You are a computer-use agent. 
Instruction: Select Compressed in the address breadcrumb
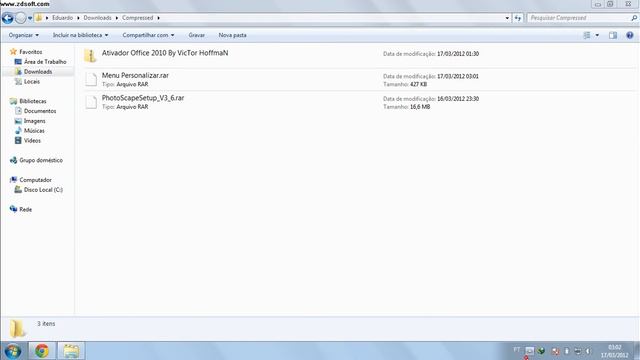tap(138, 18)
